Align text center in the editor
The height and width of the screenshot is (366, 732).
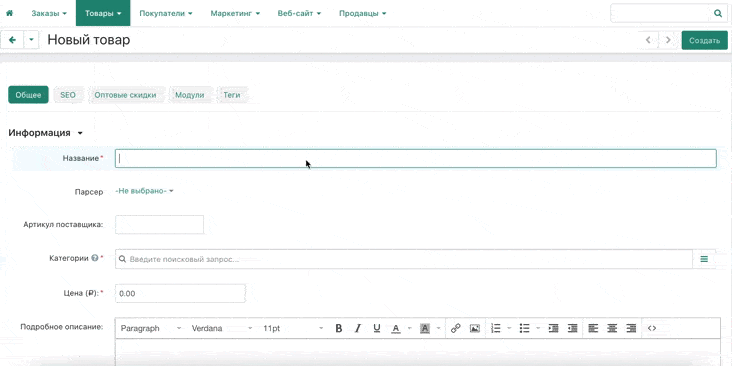[x=612, y=328]
